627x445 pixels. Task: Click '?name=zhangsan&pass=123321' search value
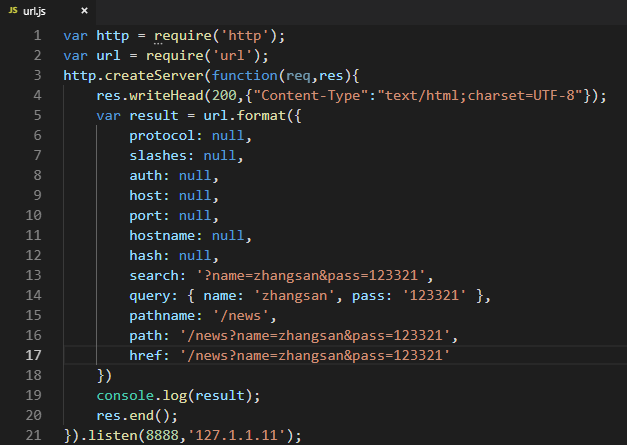click(311, 275)
